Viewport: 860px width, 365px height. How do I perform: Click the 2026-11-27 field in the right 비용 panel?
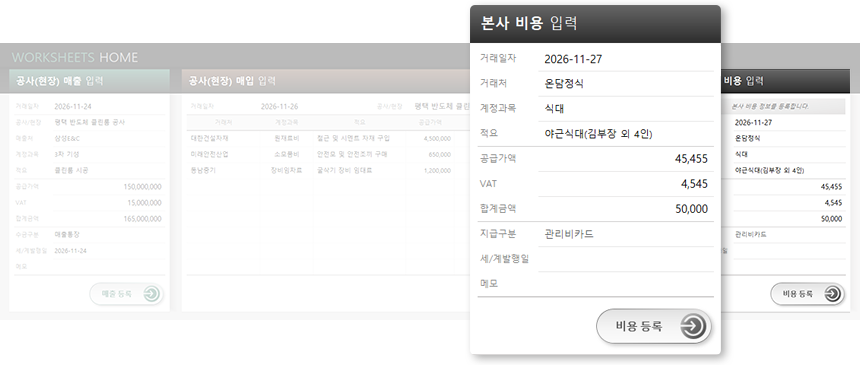[789, 122]
